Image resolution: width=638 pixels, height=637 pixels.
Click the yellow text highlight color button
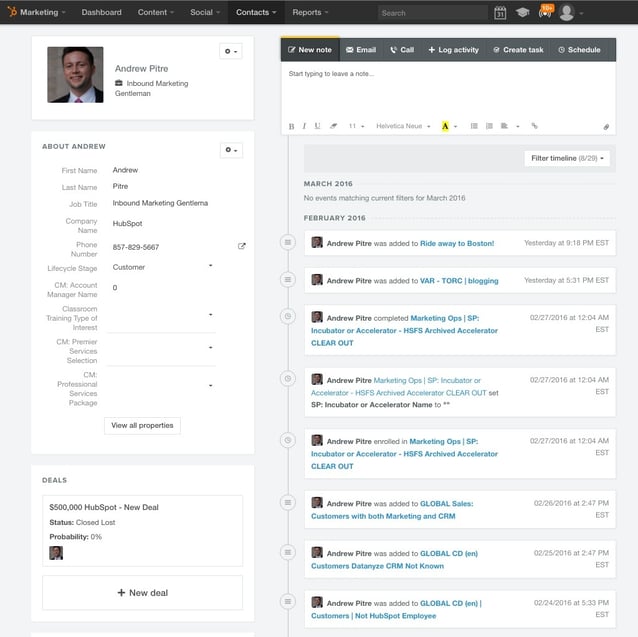[445, 126]
